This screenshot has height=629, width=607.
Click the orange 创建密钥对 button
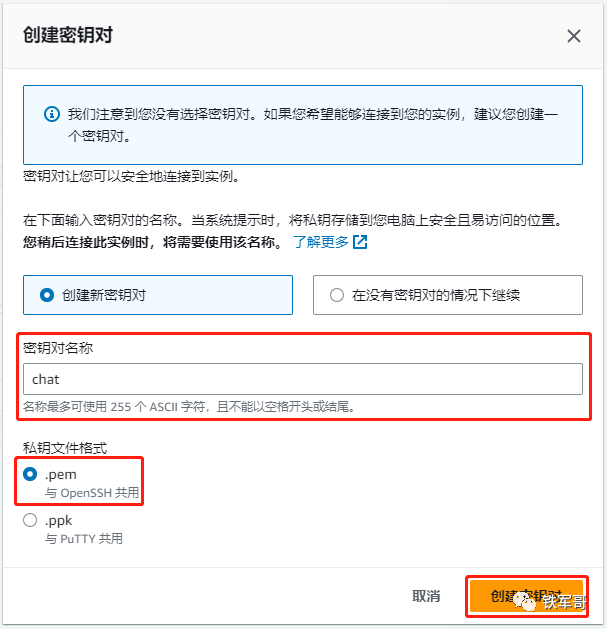(526, 596)
